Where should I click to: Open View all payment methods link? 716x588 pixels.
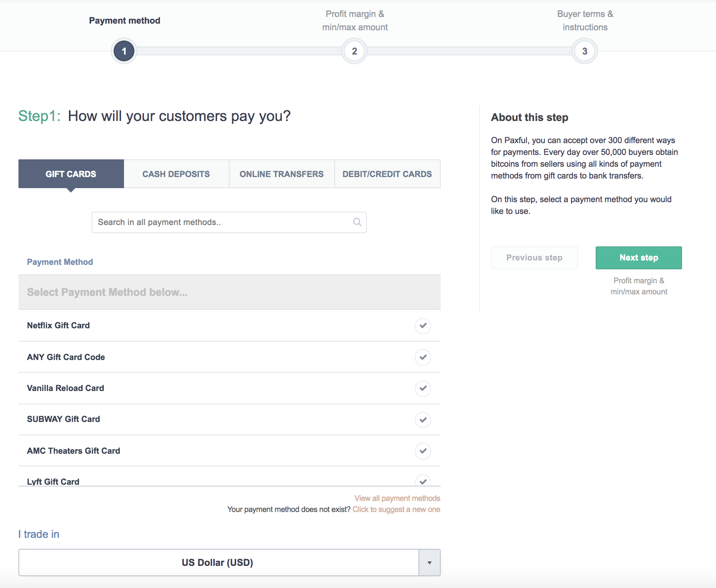coord(397,498)
